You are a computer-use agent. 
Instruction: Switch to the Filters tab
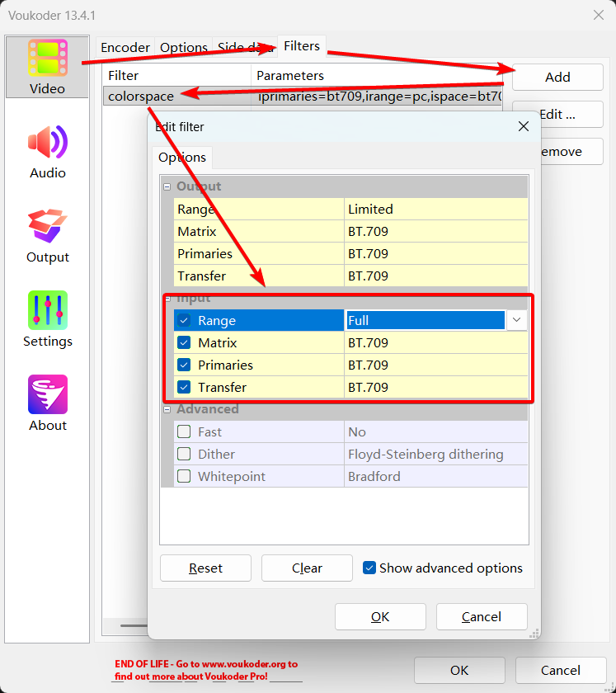pyautogui.click(x=302, y=46)
